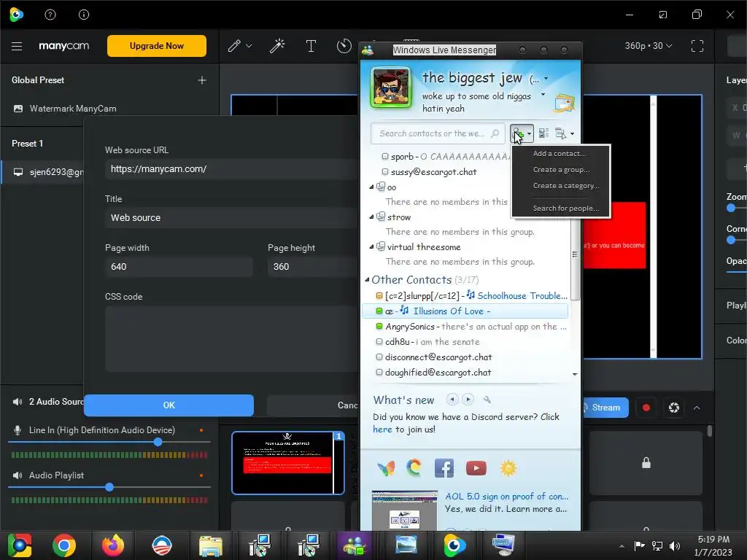Viewport: 747px width, 560px height.
Task: Choose Add a contact menu item
Action: pos(560,153)
